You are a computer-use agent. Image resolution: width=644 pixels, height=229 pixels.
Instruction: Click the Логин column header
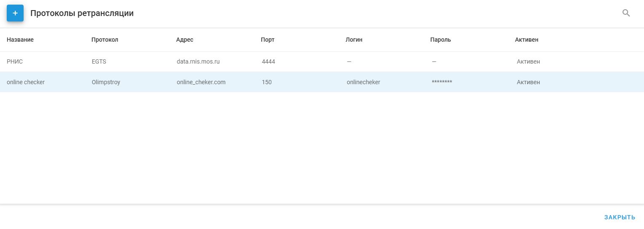click(x=354, y=40)
